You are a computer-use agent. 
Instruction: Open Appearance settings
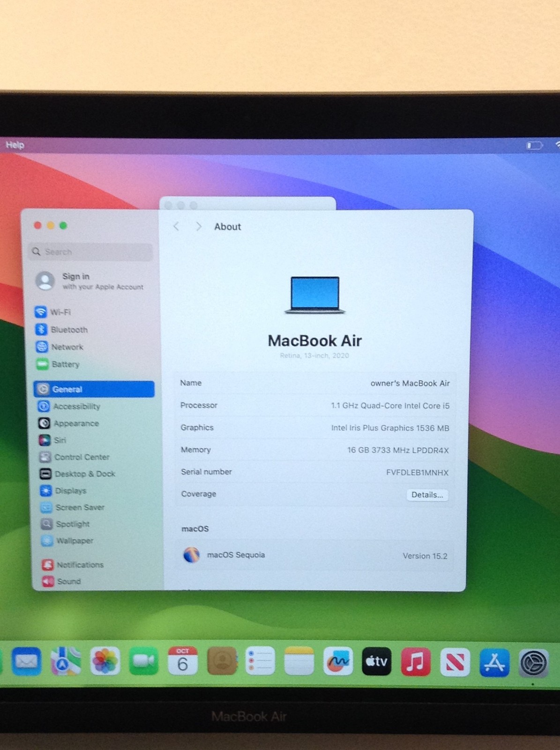(x=68, y=423)
